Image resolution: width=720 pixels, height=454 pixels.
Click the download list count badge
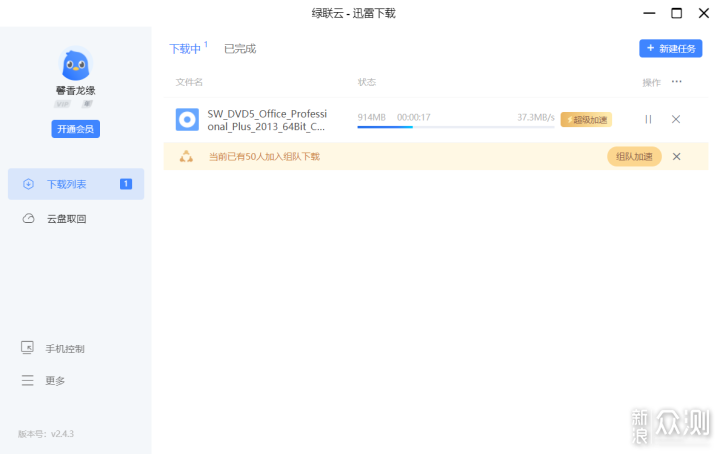point(126,184)
